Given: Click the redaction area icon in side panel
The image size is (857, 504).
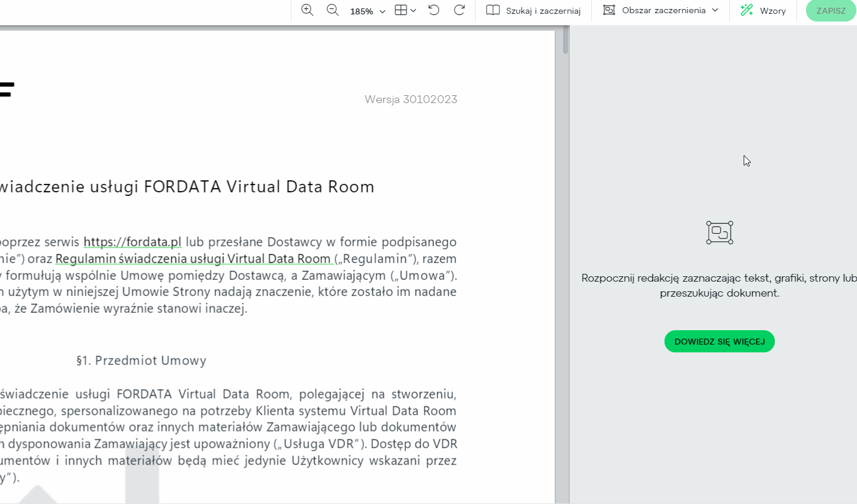Looking at the screenshot, I should point(720,233).
